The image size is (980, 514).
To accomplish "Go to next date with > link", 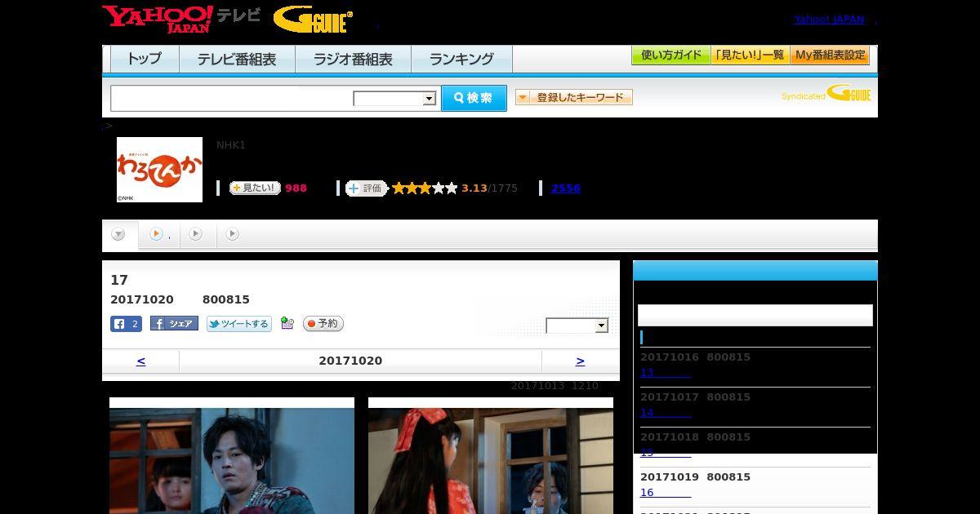I will [x=581, y=361].
